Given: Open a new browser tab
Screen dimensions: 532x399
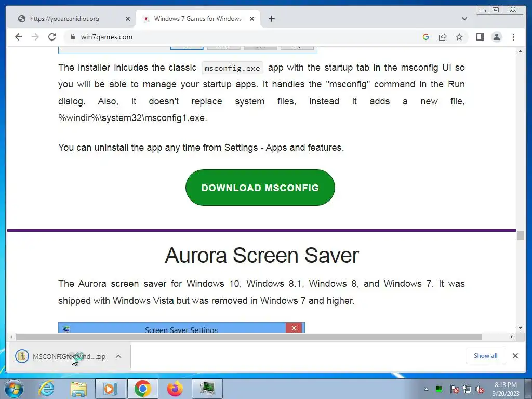Looking at the screenshot, I should click(271, 19).
